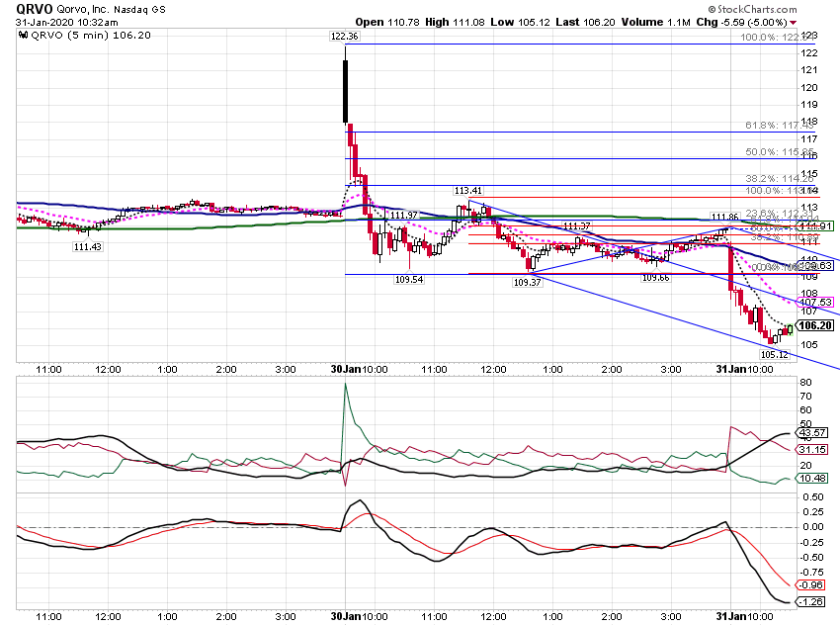Image resolution: width=840 pixels, height=626 pixels.
Task: Click the 109.66 price label
Action: click(656, 278)
